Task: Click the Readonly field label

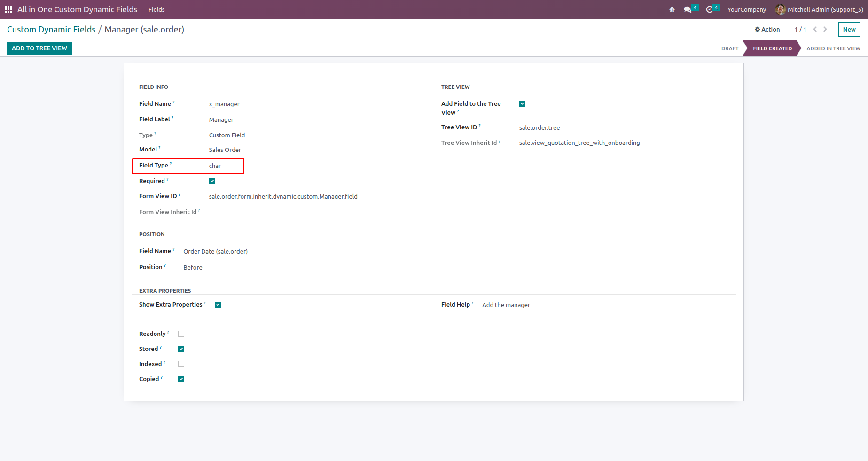Action: [152, 334]
